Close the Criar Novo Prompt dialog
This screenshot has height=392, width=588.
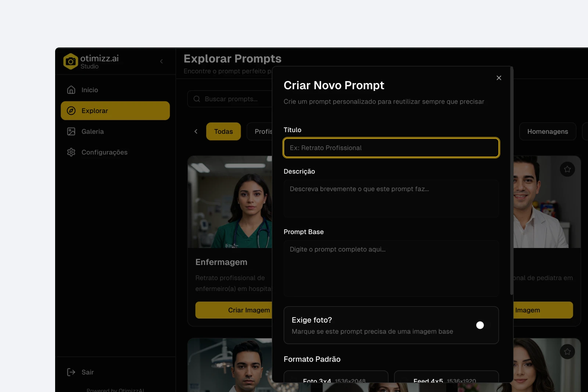(x=499, y=78)
